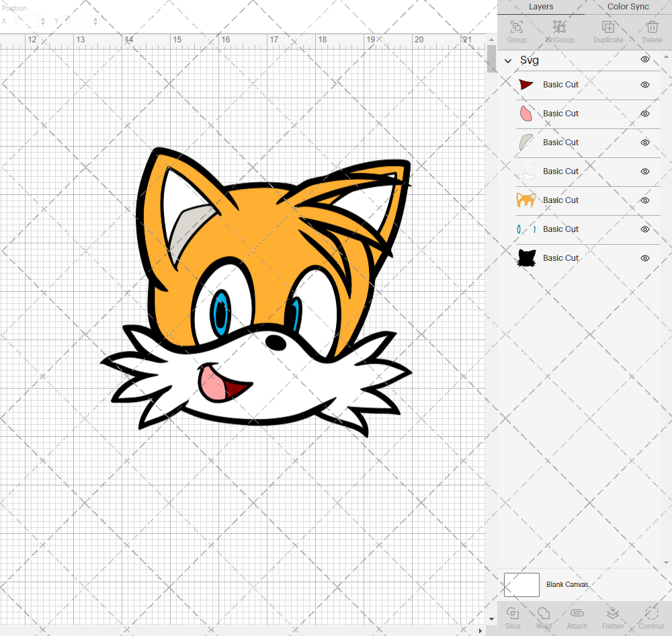
Task: Collapse the Svg group chevron
Action: [x=508, y=60]
